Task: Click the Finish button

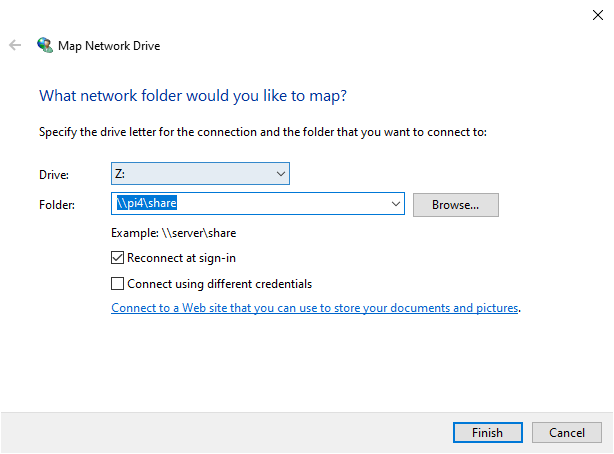Action: [x=487, y=433]
